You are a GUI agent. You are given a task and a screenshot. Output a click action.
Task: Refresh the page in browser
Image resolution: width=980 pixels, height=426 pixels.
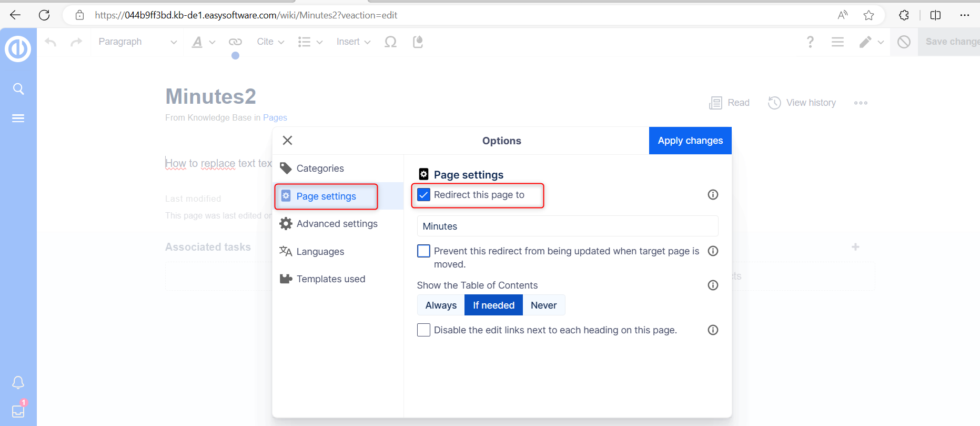click(x=44, y=15)
